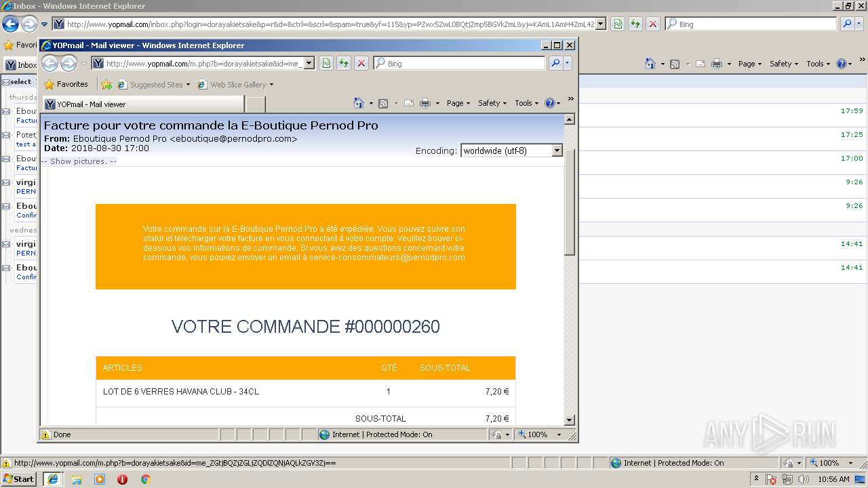
Task: Click the Print icon in the Inbox window toolbar
Action: 717,64
